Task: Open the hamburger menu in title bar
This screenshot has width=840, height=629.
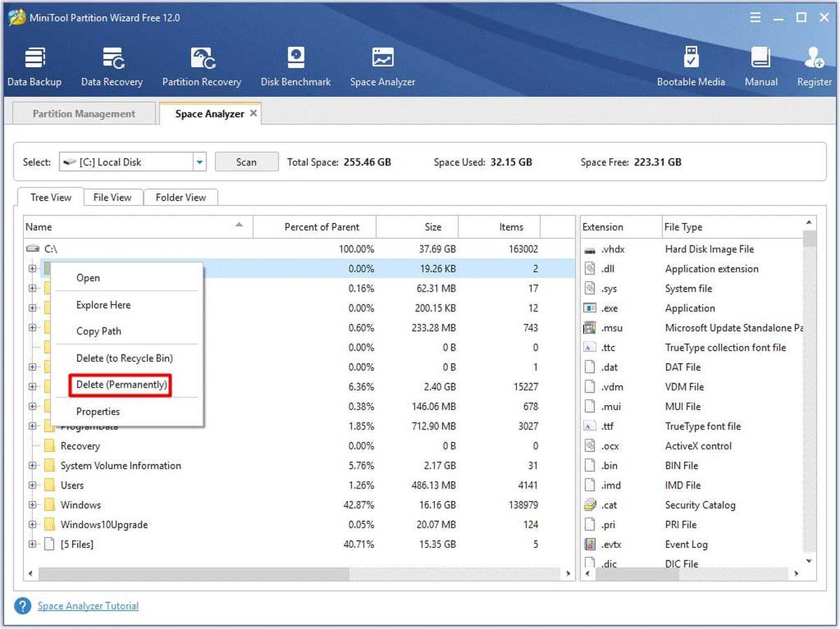Action: (x=755, y=17)
